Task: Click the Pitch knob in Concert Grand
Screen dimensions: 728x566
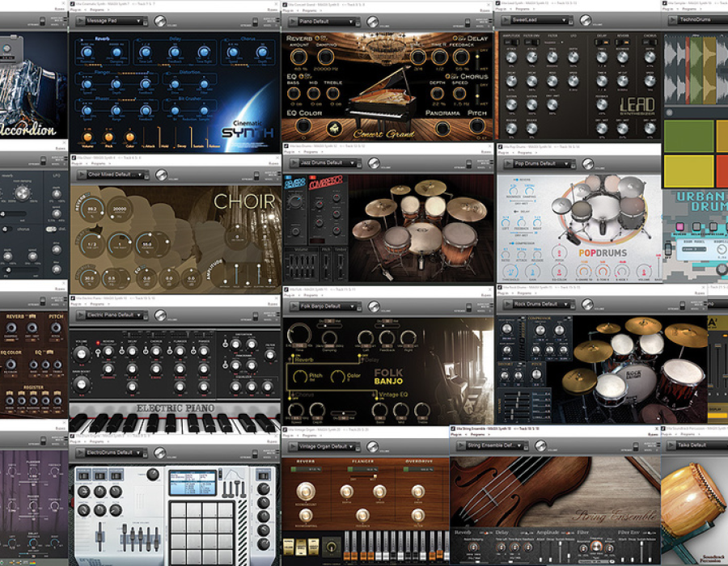Action: point(476,125)
